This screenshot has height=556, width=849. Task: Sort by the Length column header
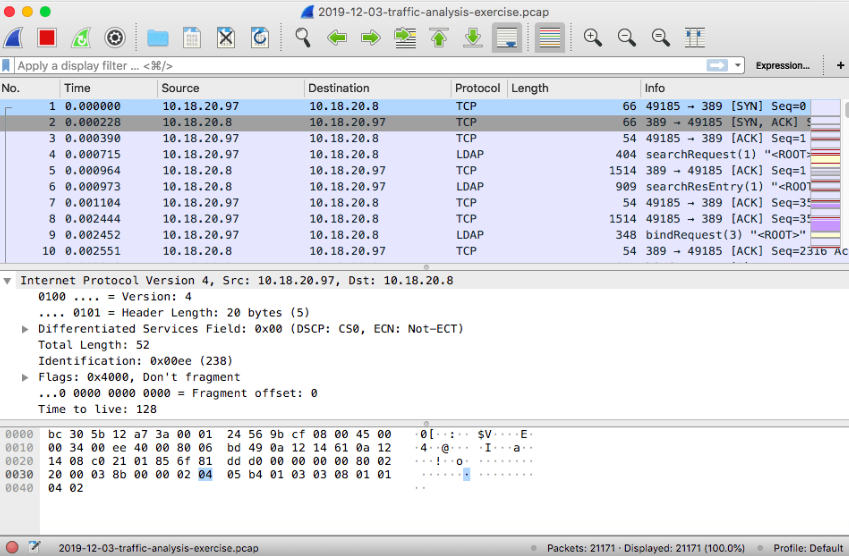pos(573,88)
